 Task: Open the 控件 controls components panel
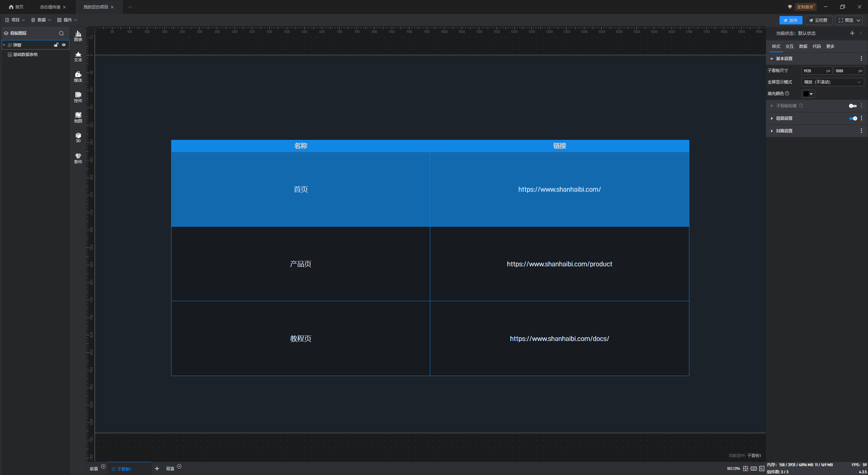(x=78, y=97)
